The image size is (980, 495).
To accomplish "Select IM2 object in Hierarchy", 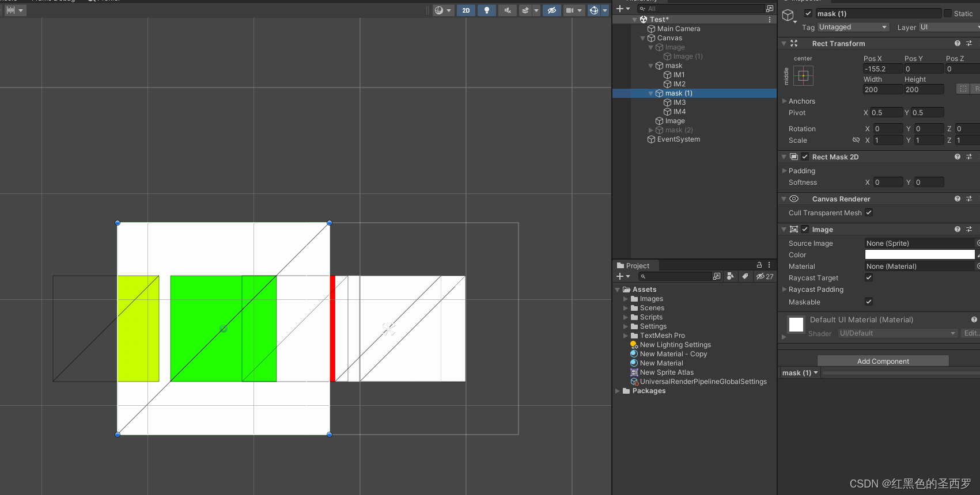I will 679,84.
